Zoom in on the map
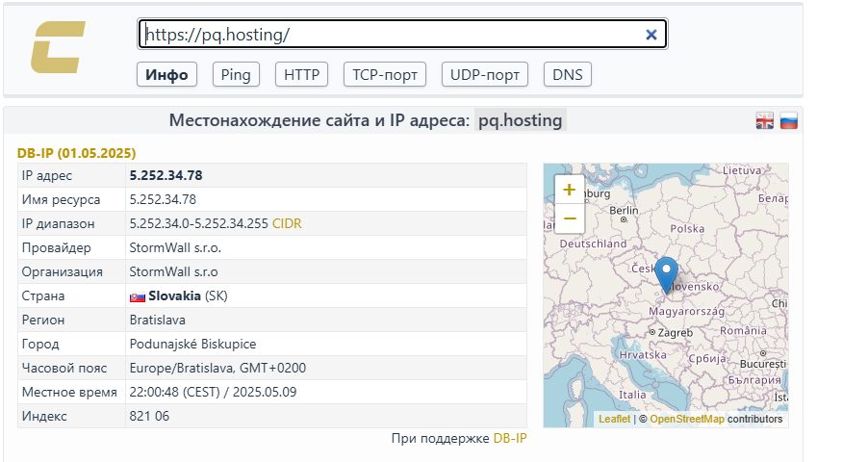Viewport: 868px width, 462px height. pyautogui.click(x=569, y=190)
